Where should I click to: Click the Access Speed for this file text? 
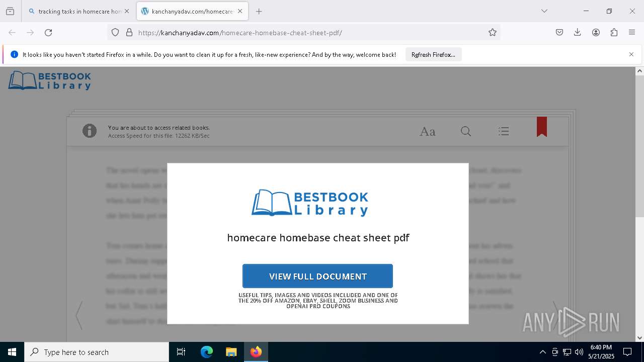[158, 136]
